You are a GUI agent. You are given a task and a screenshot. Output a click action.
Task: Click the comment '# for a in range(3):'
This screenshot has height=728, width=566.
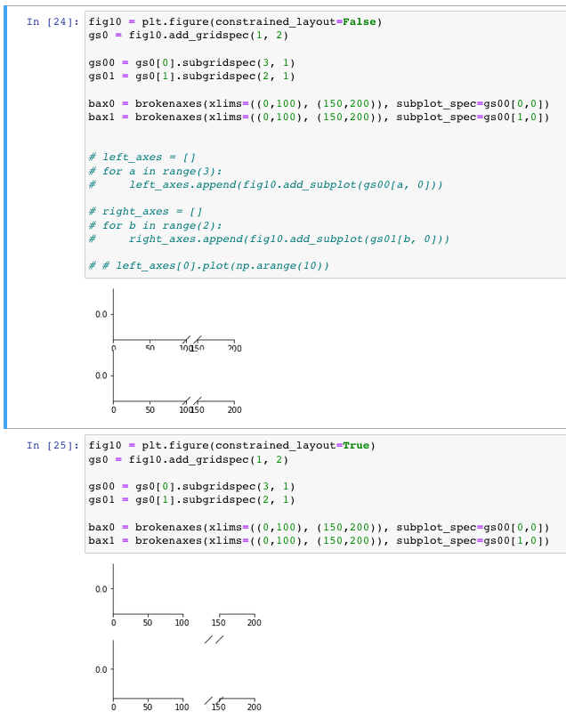click(155, 172)
